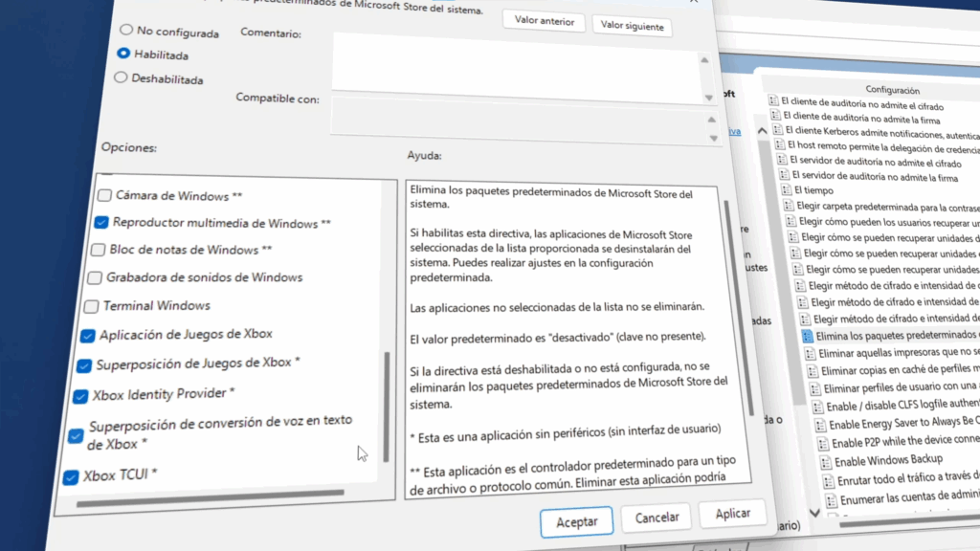Select El cliente de auditoría no admite el cifrado

[862, 103]
